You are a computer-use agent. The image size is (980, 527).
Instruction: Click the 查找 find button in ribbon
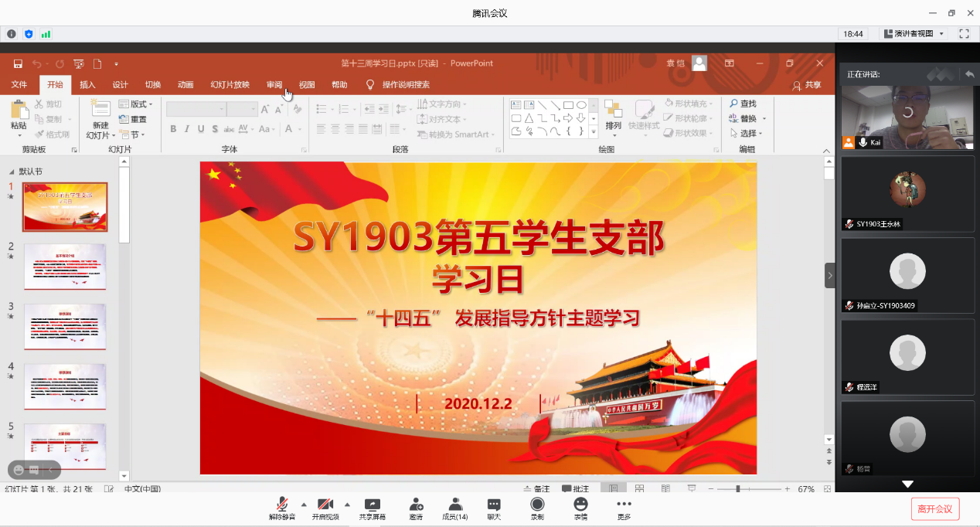click(x=742, y=104)
